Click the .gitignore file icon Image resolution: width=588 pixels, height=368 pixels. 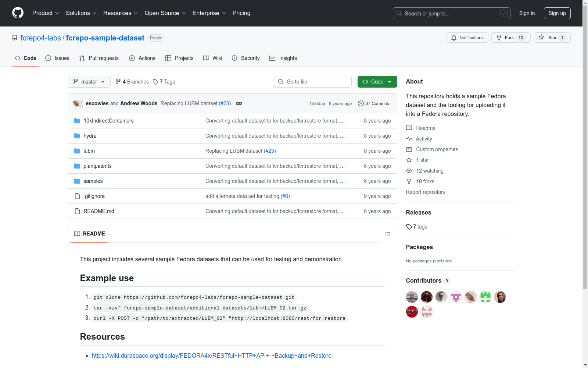[x=77, y=196]
